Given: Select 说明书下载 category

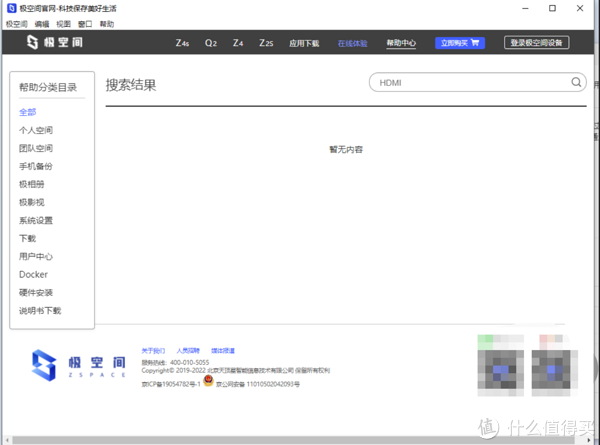Looking at the screenshot, I should pyautogui.click(x=40, y=310).
